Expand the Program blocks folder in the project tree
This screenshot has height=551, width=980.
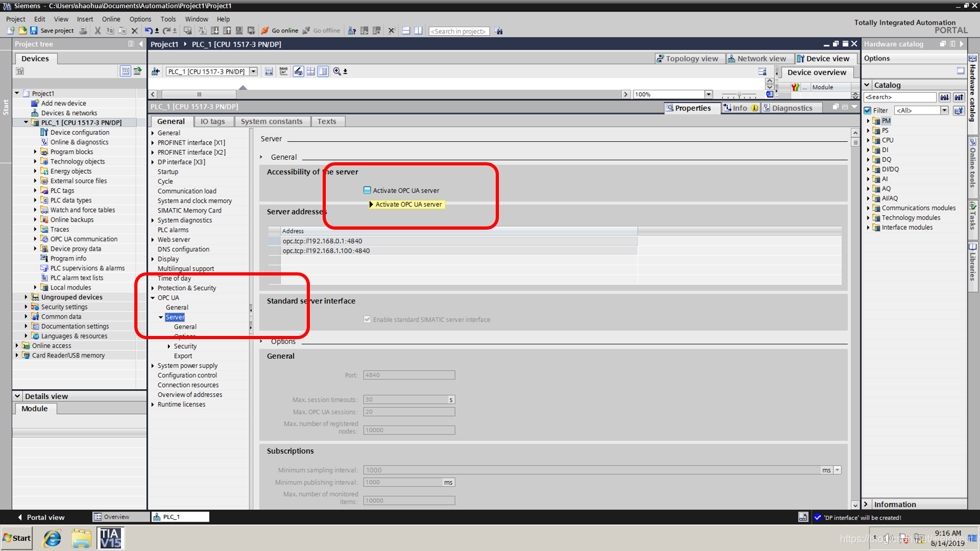click(x=35, y=152)
